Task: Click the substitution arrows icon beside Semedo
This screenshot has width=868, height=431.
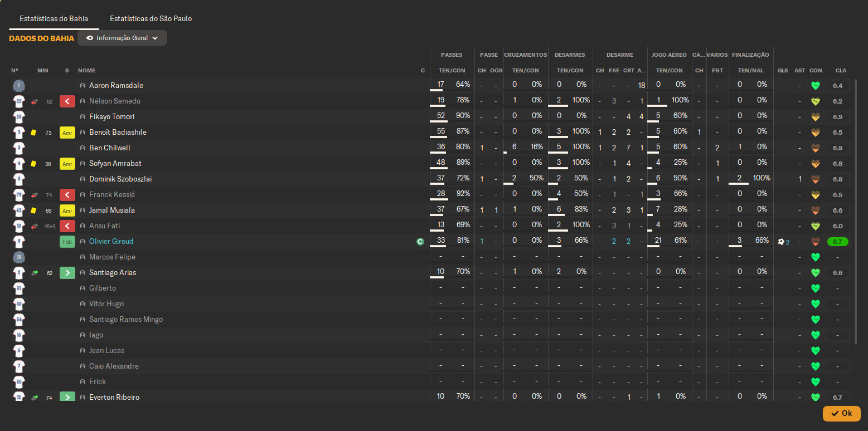Action: click(x=34, y=101)
